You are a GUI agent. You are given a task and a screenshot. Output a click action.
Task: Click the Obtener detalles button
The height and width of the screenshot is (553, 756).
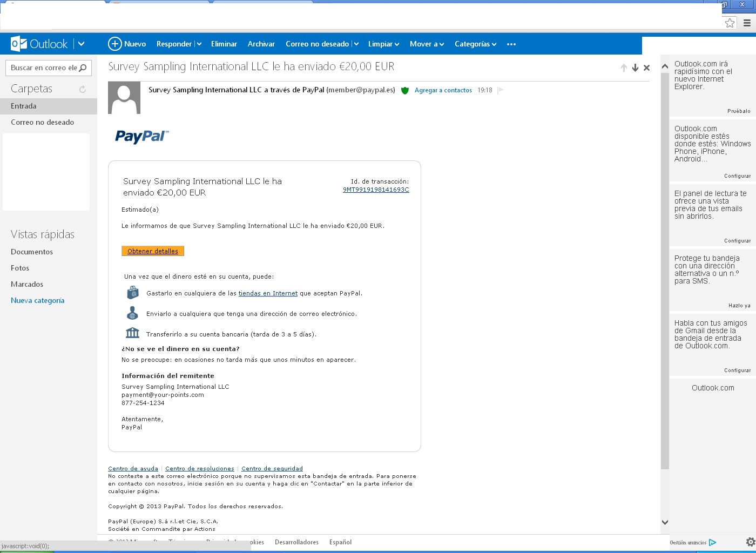click(153, 251)
